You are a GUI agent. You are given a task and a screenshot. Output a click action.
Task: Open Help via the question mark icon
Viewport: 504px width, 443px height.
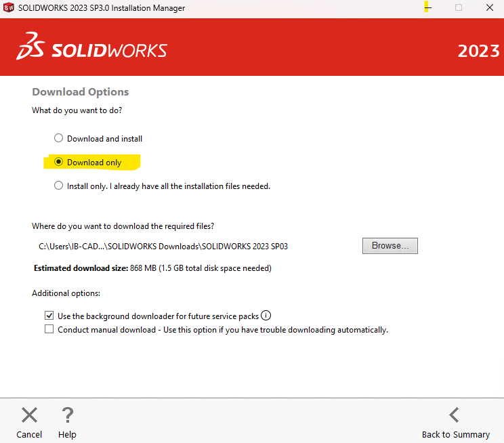pyautogui.click(x=68, y=415)
